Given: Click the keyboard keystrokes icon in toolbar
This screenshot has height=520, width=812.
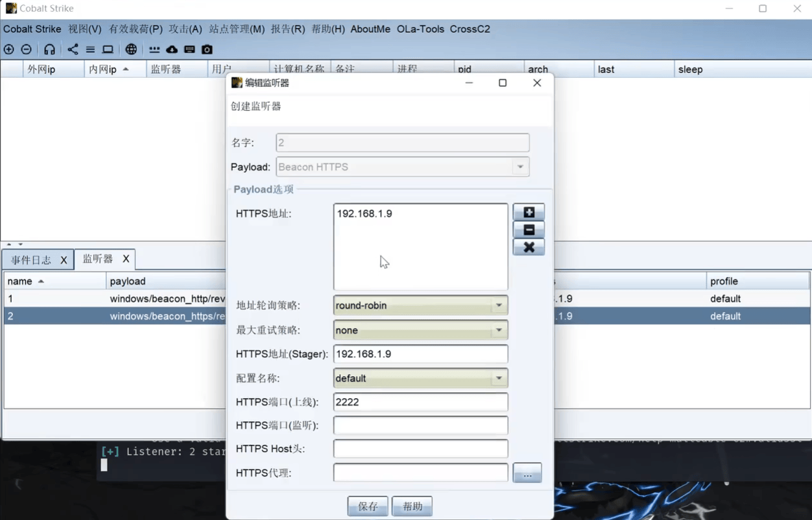Looking at the screenshot, I should tap(189, 49).
